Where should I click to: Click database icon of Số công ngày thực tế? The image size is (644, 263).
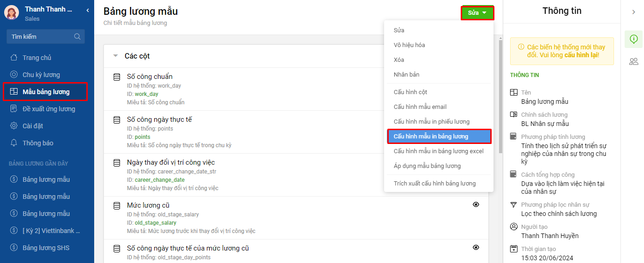(117, 120)
